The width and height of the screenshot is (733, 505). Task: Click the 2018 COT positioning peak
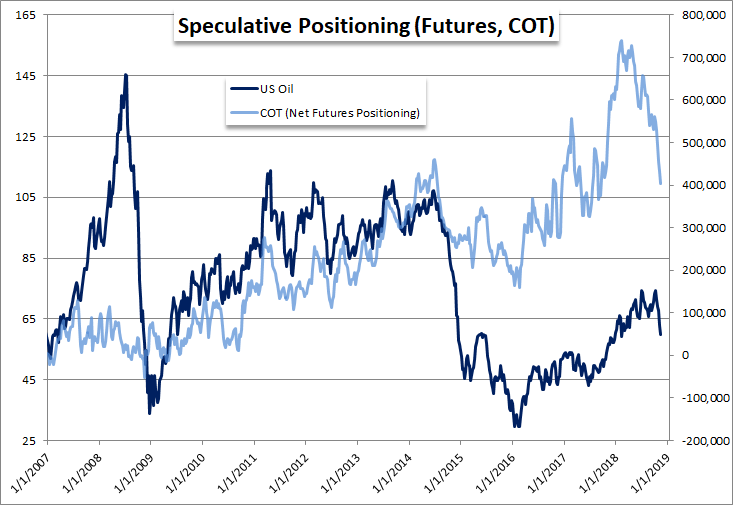[621, 41]
